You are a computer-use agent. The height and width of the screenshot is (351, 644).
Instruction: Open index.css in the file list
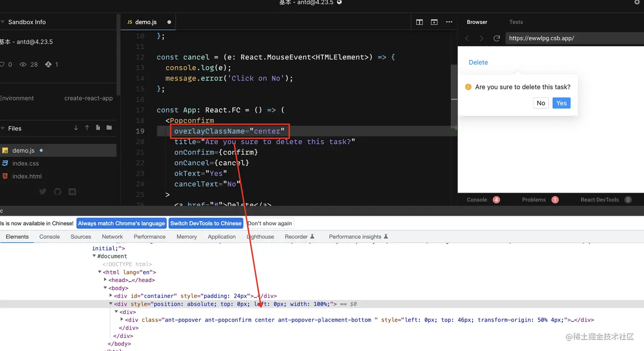click(x=26, y=163)
